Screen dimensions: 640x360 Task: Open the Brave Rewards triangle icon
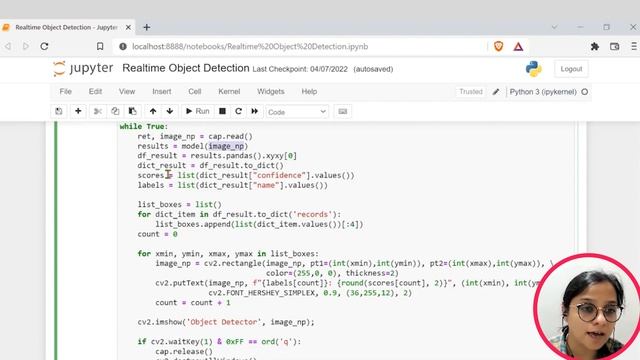click(518, 47)
